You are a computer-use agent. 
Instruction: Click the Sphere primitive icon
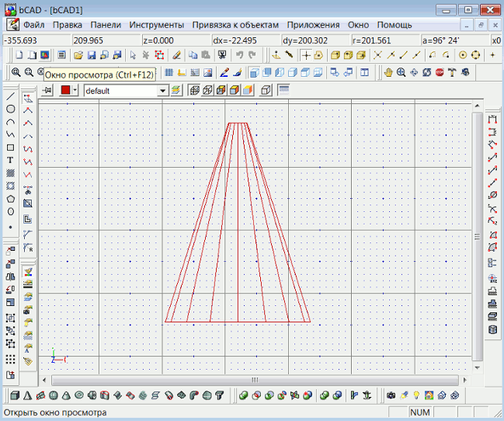coord(53,395)
